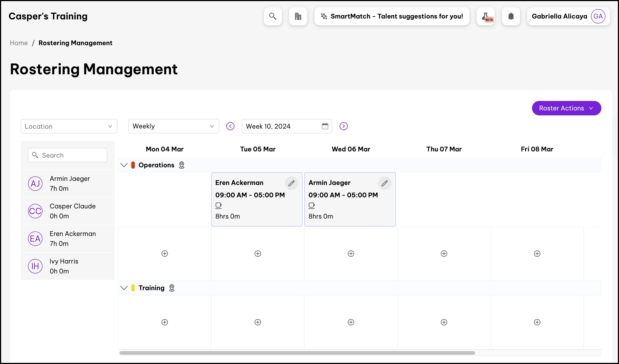Collapse the Training section
619x364 pixels.
[x=124, y=288]
